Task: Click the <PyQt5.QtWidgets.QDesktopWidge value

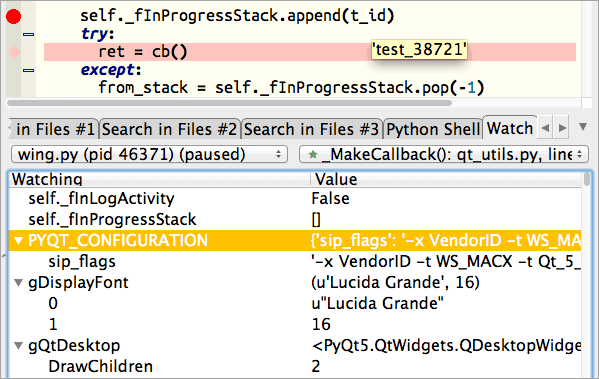Action: point(446,346)
